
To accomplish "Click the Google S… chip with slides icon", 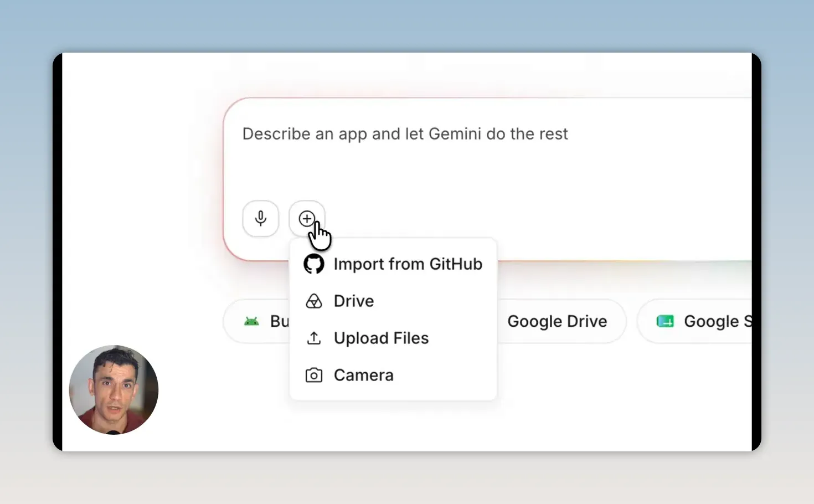I will pos(695,321).
